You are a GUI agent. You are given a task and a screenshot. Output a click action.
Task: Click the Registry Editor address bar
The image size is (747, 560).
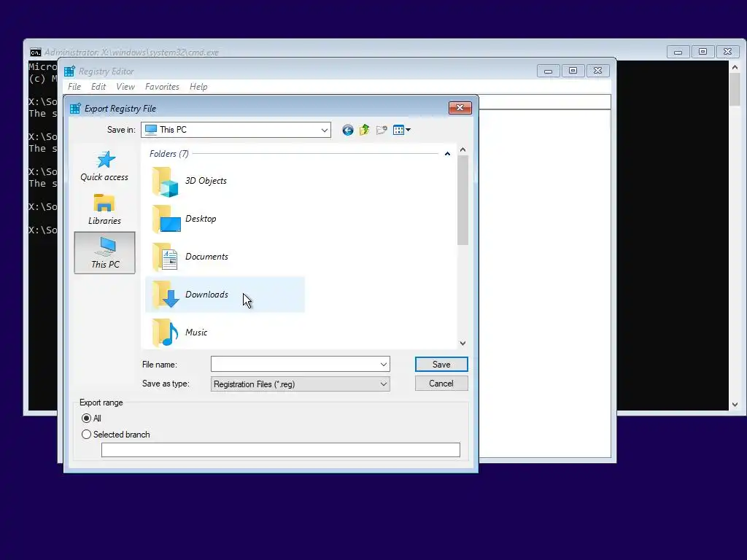coord(544,102)
